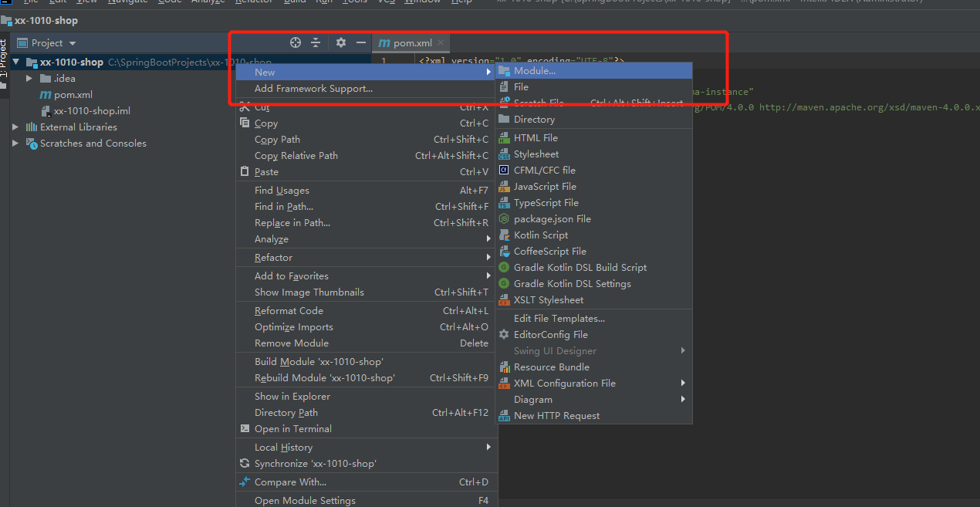Choose Copy Relative Path

pos(366,155)
